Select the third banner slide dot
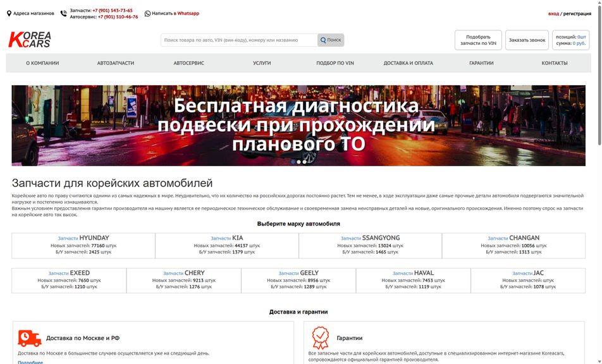The height and width of the screenshot is (364, 602). point(304,162)
